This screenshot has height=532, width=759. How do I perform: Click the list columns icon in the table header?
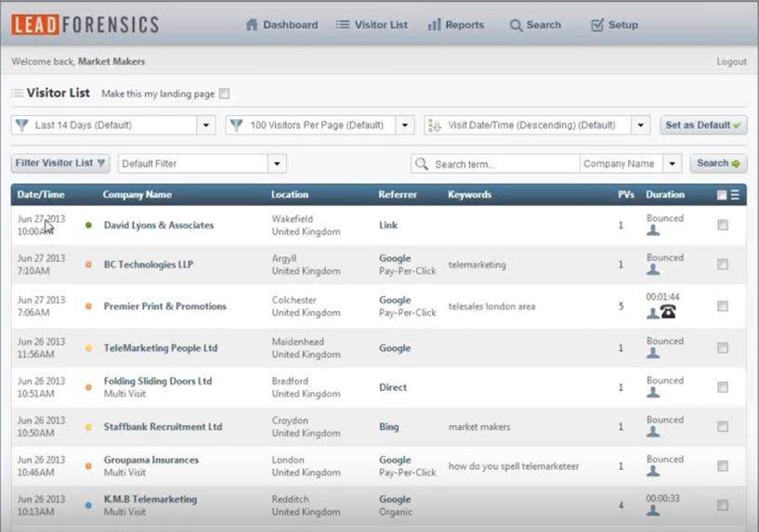(735, 194)
